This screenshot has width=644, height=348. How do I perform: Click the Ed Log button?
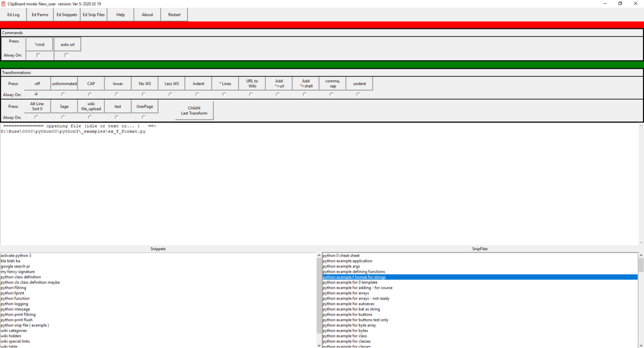pos(13,14)
